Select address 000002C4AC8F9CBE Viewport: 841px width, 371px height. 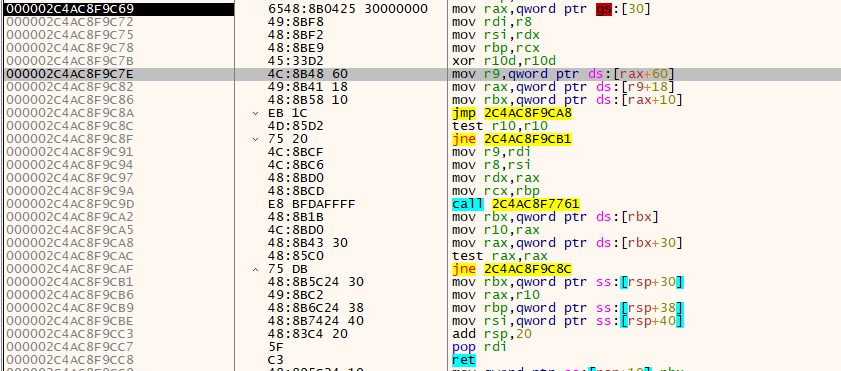pyautogui.click(x=70, y=321)
